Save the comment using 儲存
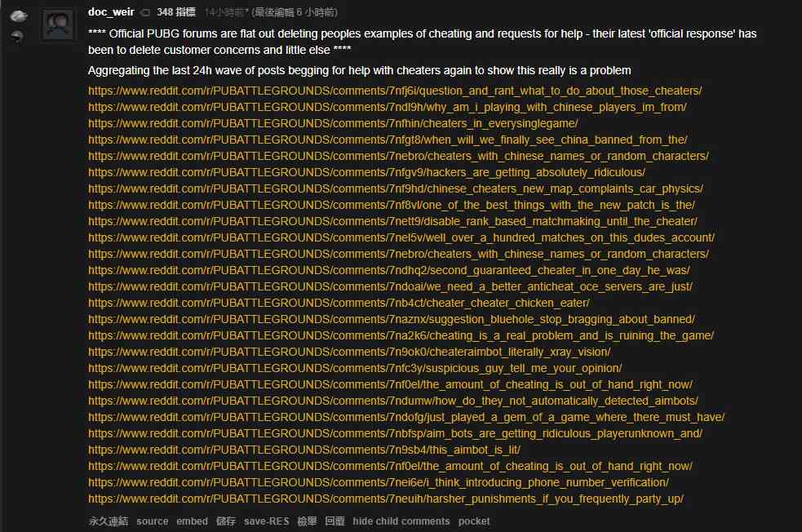 click(226, 521)
